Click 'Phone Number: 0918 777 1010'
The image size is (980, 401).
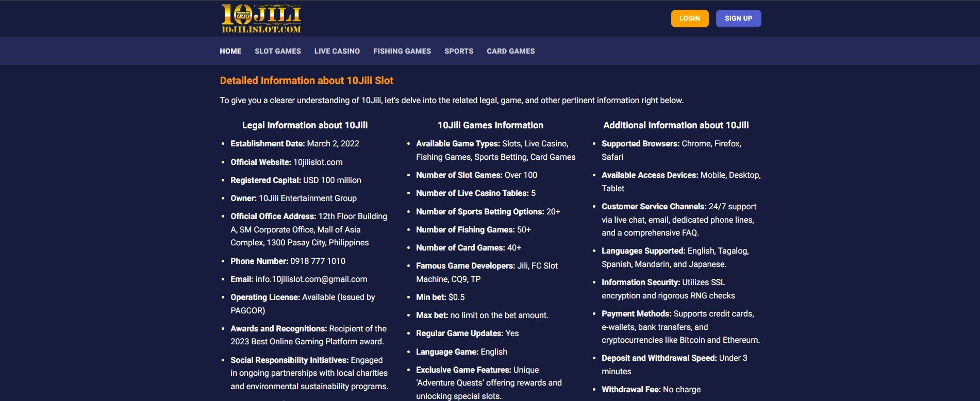[x=288, y=261]
